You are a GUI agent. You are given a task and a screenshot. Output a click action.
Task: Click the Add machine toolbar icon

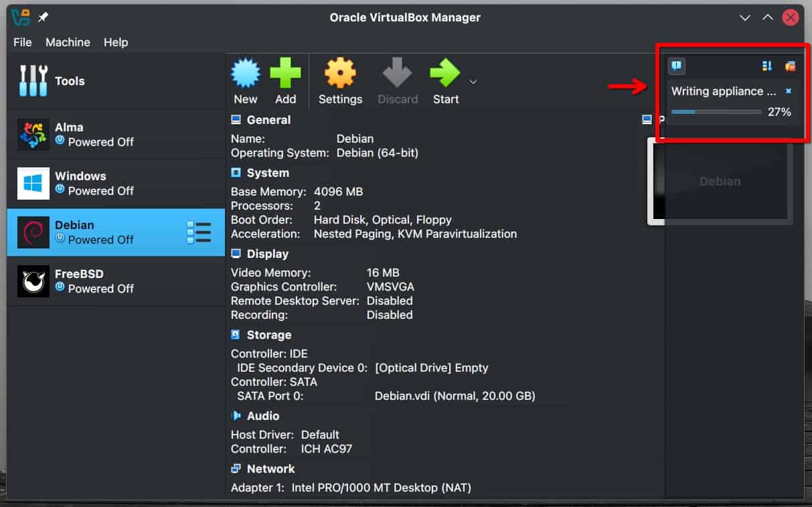(286, 80)
